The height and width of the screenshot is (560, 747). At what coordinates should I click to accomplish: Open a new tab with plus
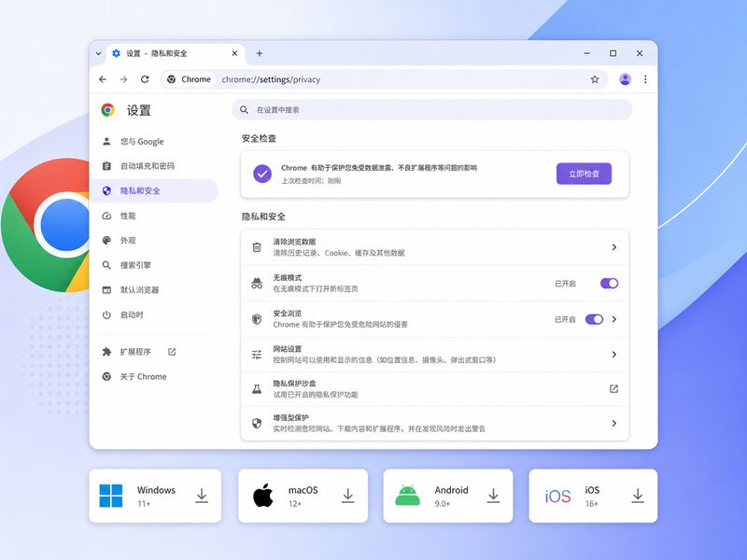260,53
